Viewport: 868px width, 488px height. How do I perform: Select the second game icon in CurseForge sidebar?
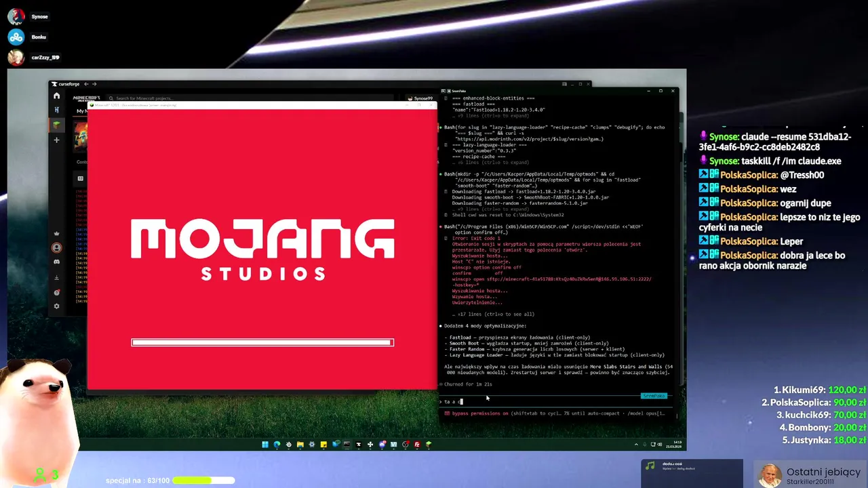pyautogui.click(x=56, y=109)
